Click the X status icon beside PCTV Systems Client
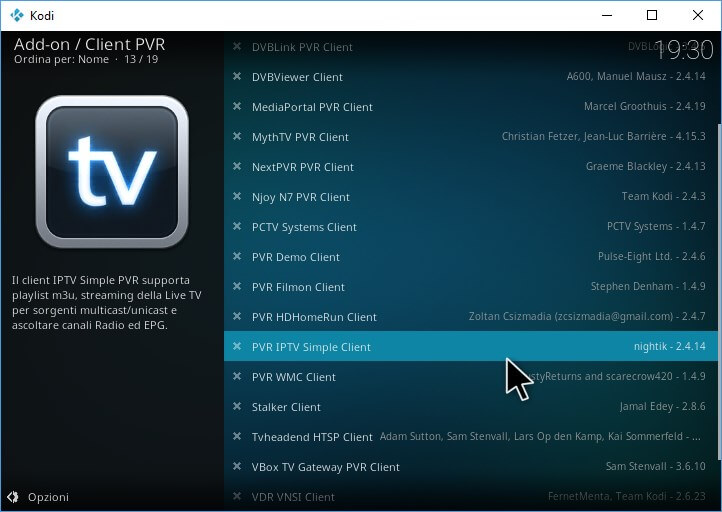722x512 pixels. point(237,226)
